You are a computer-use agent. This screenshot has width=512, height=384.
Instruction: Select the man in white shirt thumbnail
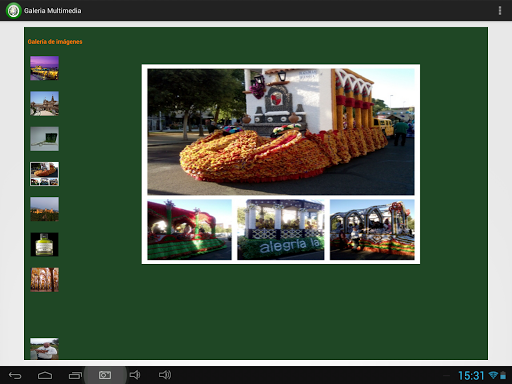click(44, 349)
